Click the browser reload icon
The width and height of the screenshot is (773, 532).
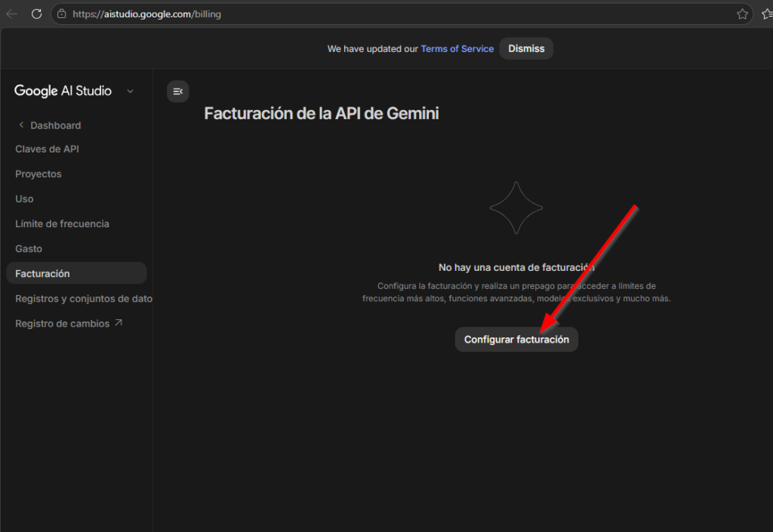tap(36, 14)
